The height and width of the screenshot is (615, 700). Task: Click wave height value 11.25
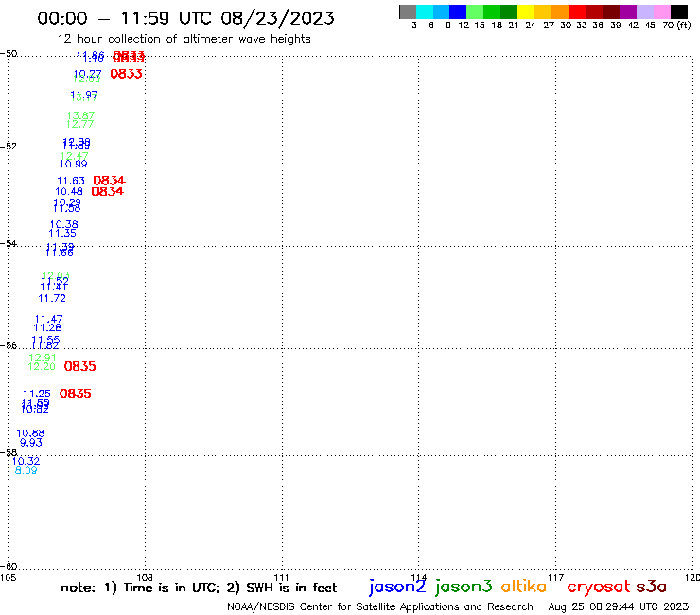(37, 394)
